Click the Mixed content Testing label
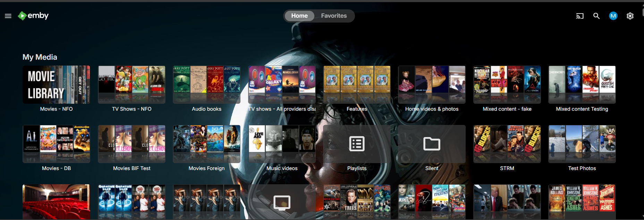 point(582,109)
